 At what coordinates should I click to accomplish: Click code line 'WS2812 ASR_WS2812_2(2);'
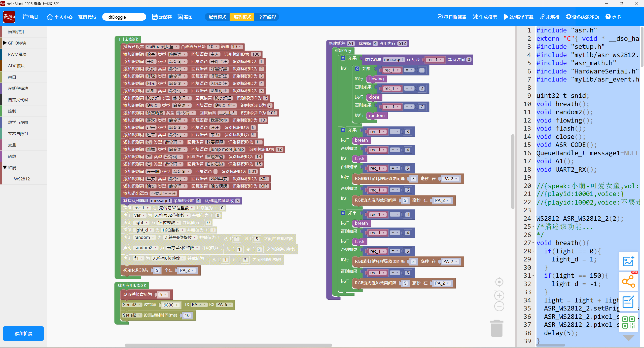pos(580,218)
